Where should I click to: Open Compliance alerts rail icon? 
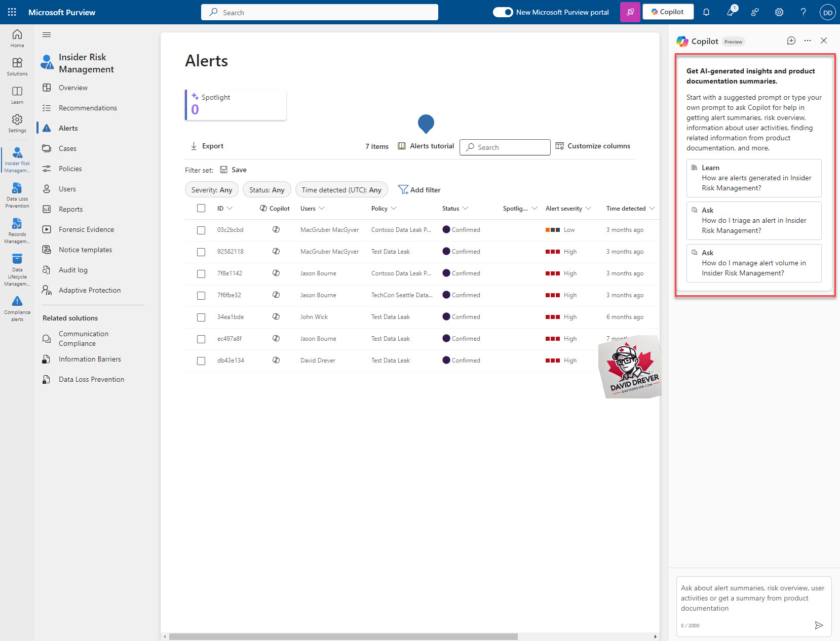pyautogui.click(x=17, y=309)
